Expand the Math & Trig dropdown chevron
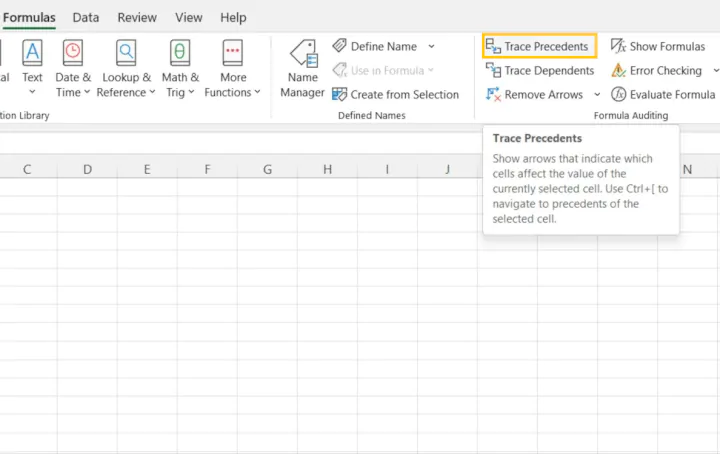The height and width of the screenshot is (454, 720). [191, 92]
